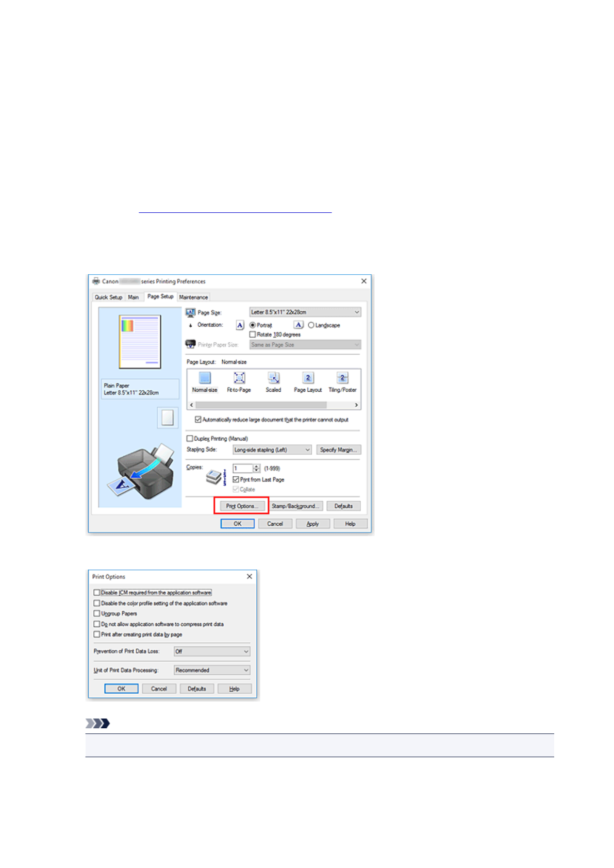Switch to the Quick Setup tab

coord(108,297)
